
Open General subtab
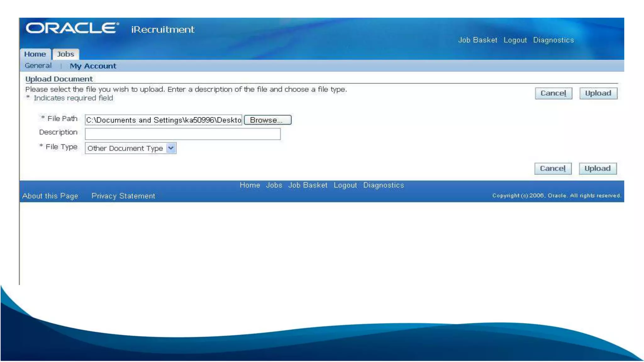(x=38, y=66)
